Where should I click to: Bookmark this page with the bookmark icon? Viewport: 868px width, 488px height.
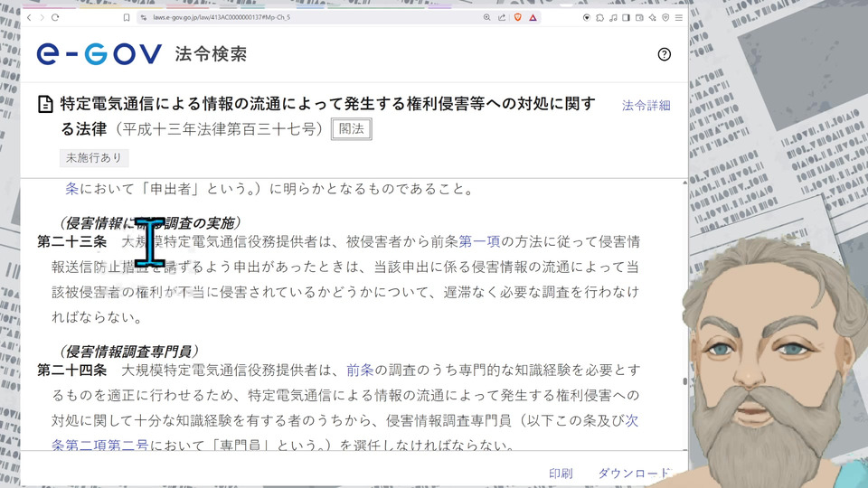click(127, 18)
